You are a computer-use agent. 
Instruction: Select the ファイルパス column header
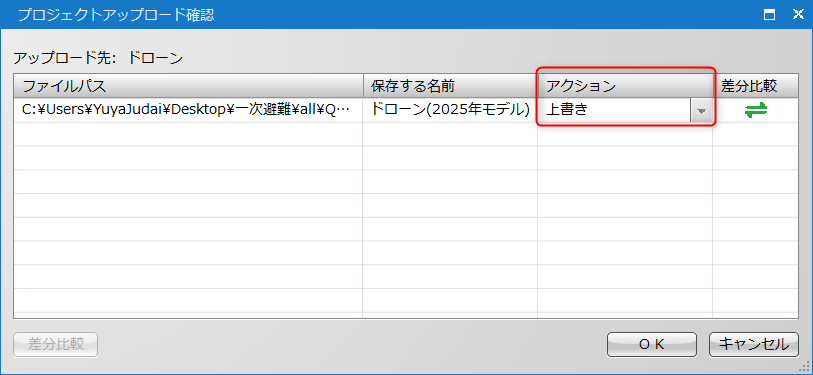pyautogui.click(x=188, y=86)
